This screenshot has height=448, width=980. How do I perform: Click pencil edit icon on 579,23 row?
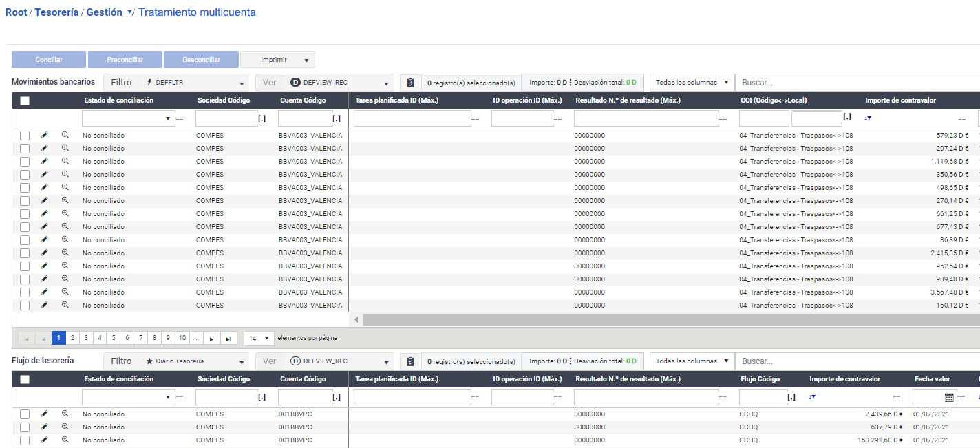click(x=45, y=135)
